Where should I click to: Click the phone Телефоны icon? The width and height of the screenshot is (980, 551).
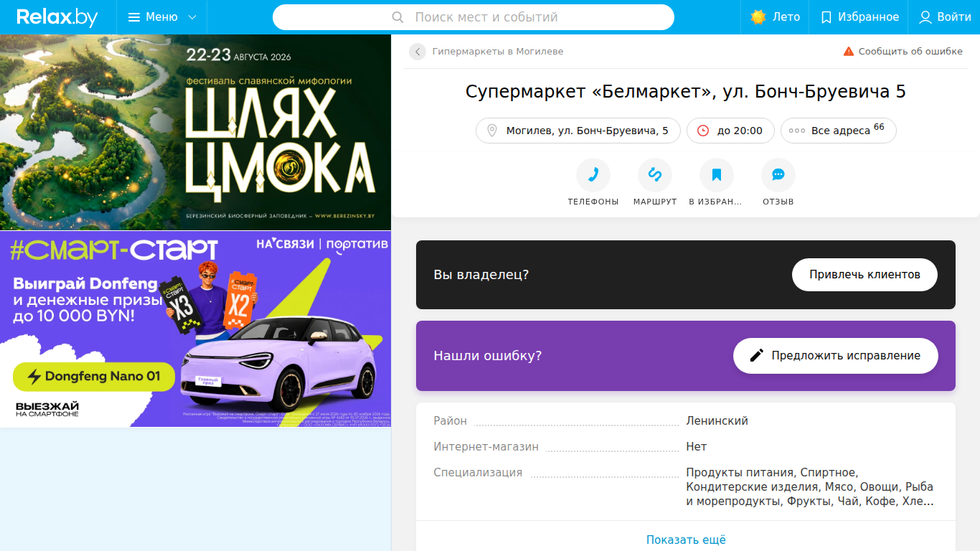[593, 175]
